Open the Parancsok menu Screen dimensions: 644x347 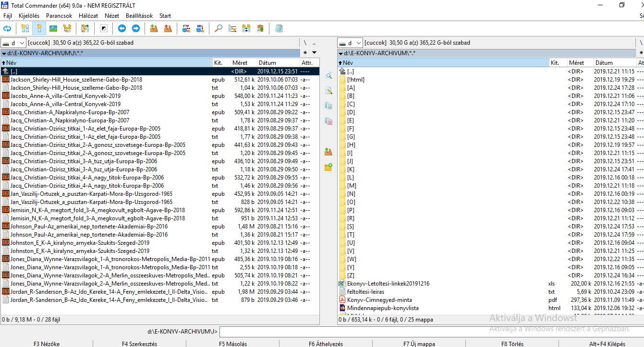pos(59,16)
